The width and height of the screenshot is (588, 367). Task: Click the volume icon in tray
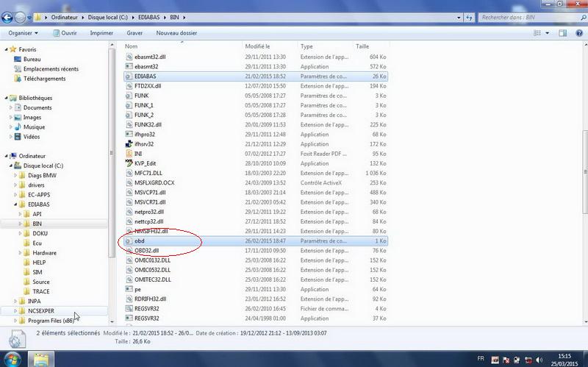[x=539, y=360]
